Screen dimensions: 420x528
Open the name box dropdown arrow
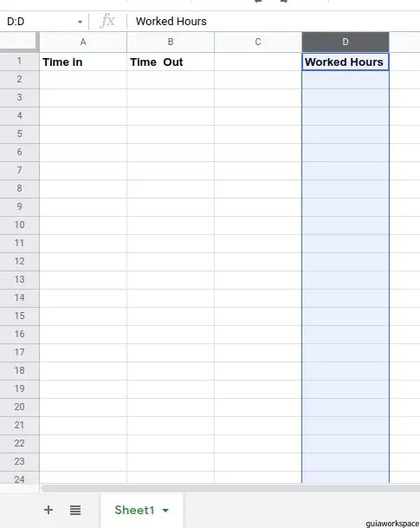(x=80, y=22)
